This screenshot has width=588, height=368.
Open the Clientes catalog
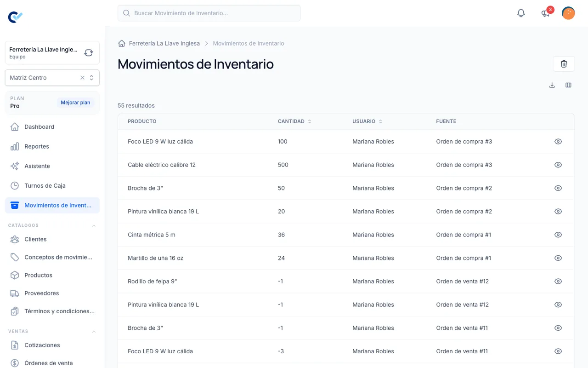pos(52,239)
